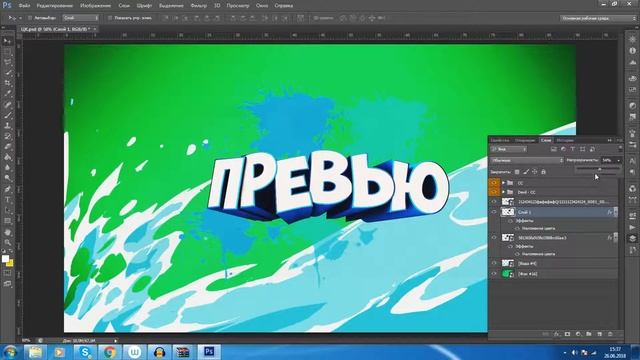The image size is (640, 360).
Task: Lock all layer lock icon
Action: click(543, 172)
